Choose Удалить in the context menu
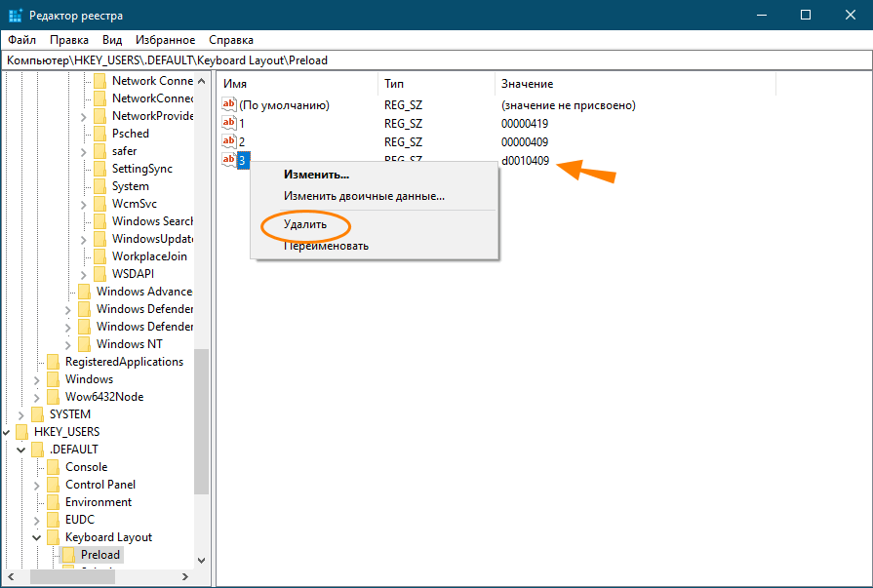The height and width of the screenshot is (588, 873). (x=304, y=224)
